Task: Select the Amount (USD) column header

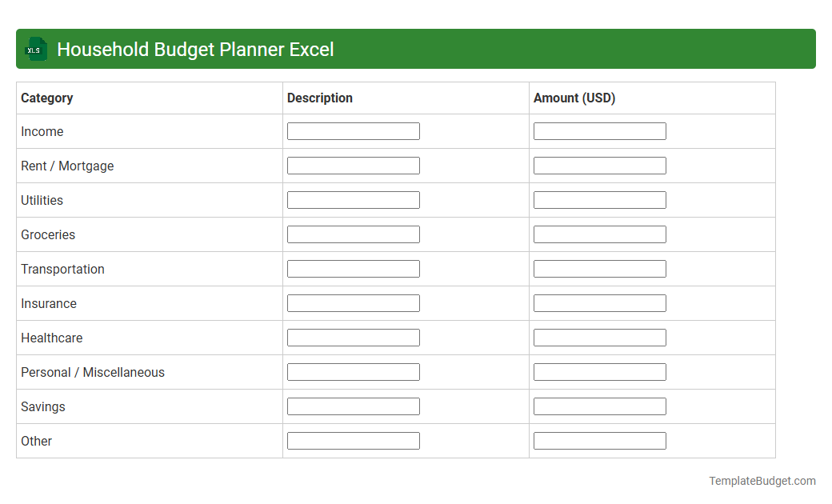Action: (x=574, y=98)
